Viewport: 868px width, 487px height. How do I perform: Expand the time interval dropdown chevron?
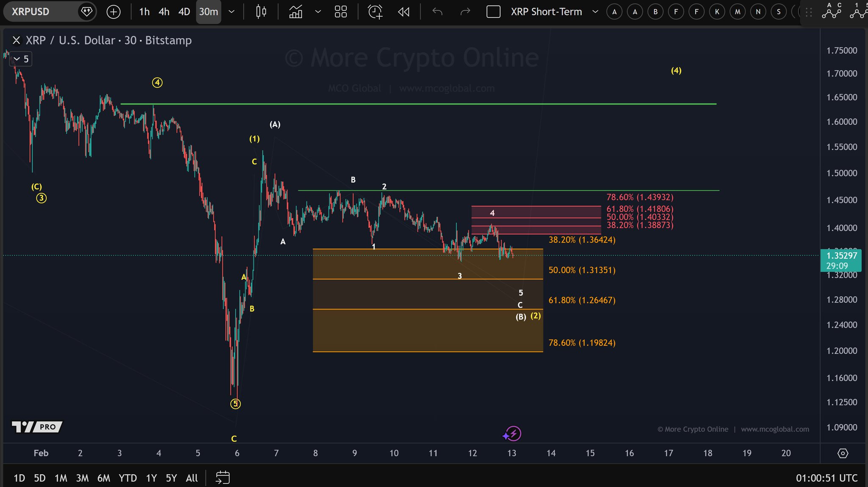click(231, 12)
